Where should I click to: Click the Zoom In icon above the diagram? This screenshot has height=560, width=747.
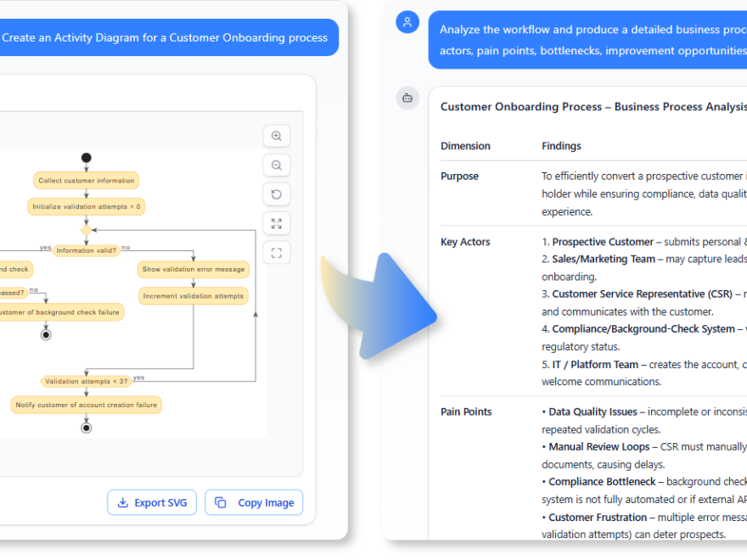click(x=275, y=136)
